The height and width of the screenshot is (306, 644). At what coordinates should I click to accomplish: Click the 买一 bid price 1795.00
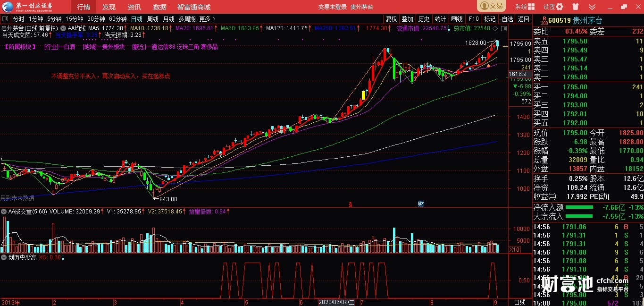click(x=575, y=87)
